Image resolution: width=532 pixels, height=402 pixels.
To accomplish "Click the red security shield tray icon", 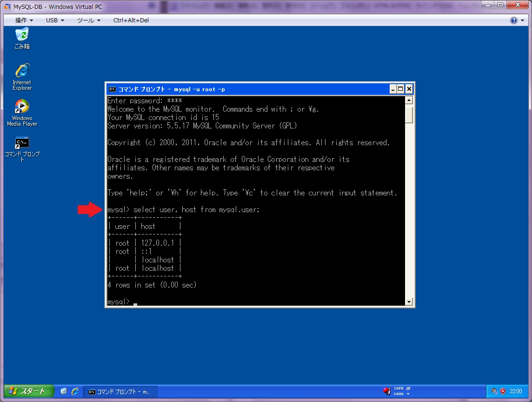I will pyautogui.click(x=503, y=391).
